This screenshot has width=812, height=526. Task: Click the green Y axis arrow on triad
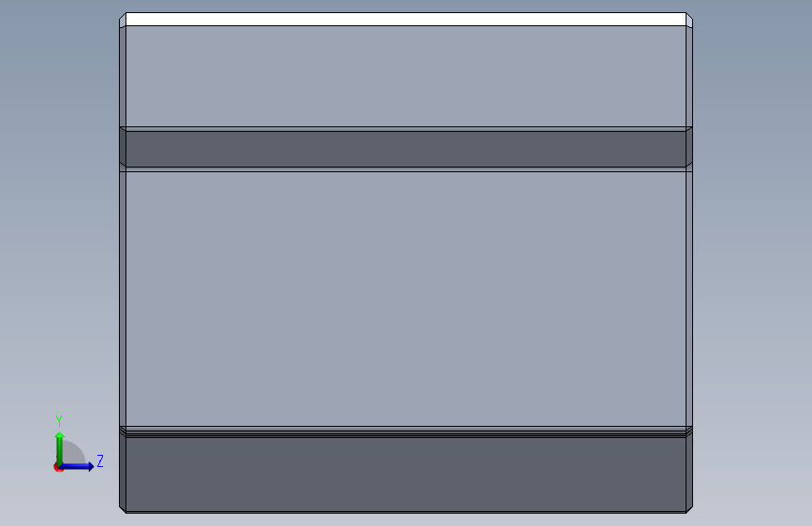pos(60,447)
